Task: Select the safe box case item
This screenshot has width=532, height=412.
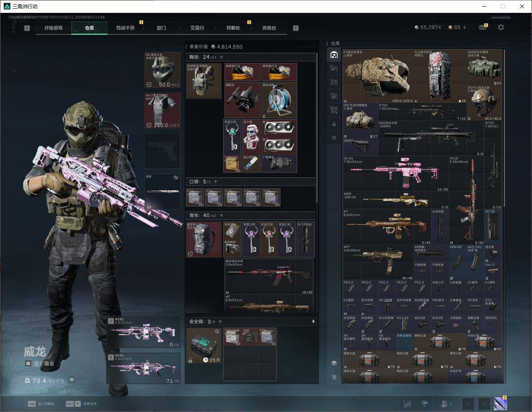Action: 204,346
